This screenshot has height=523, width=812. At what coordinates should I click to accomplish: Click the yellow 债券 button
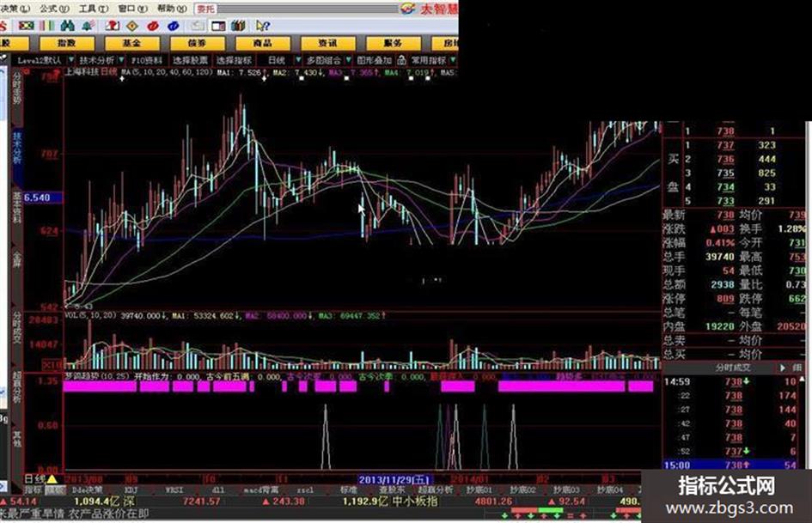pos(197,43)
